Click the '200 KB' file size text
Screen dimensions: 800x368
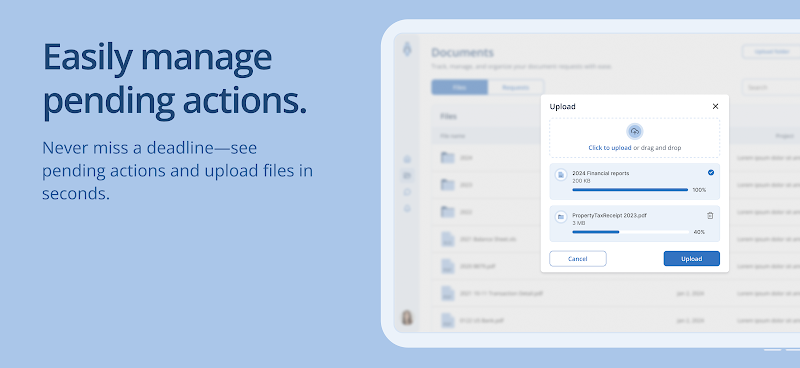pyautogui.click(x=581, y=181)
